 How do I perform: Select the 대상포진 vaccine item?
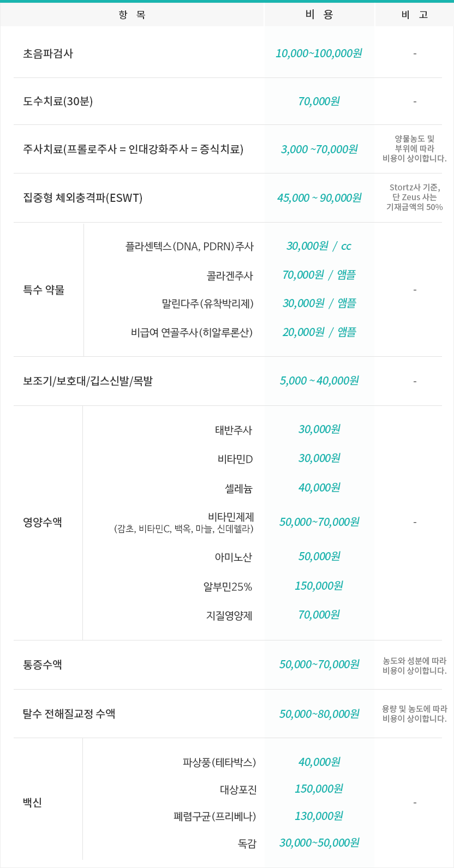238,789
